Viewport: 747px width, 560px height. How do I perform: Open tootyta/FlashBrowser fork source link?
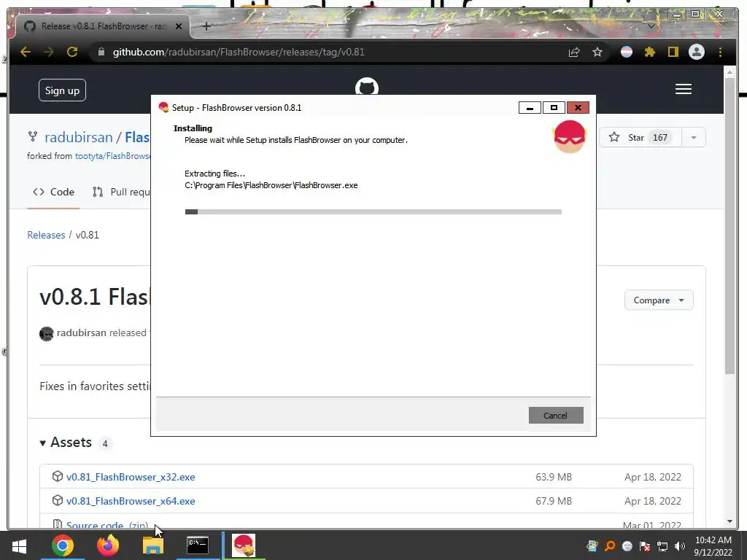(113, 156)
